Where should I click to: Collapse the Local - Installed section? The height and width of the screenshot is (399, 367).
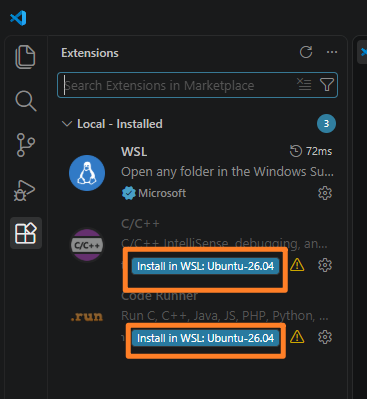tap(67, 124)
